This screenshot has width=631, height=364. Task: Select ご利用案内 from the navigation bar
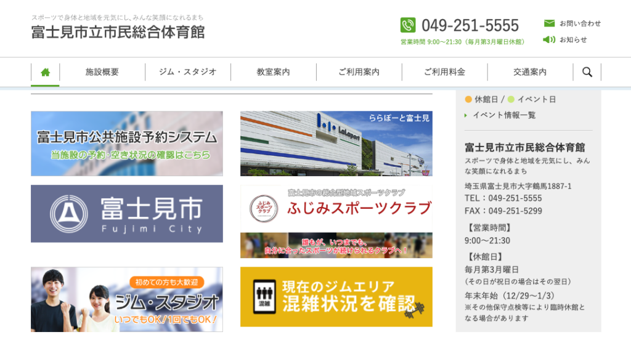pyautogui.click(x=359, y=72)
